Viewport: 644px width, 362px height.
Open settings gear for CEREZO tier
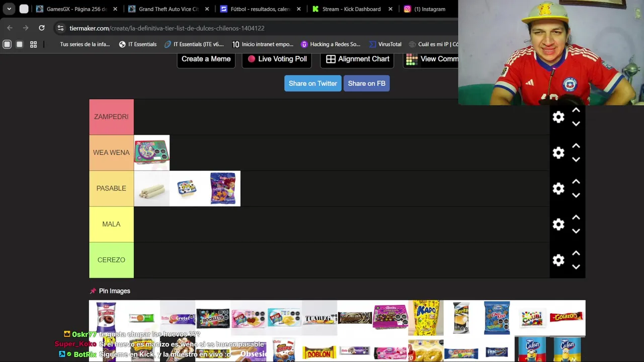coord(558,260)
